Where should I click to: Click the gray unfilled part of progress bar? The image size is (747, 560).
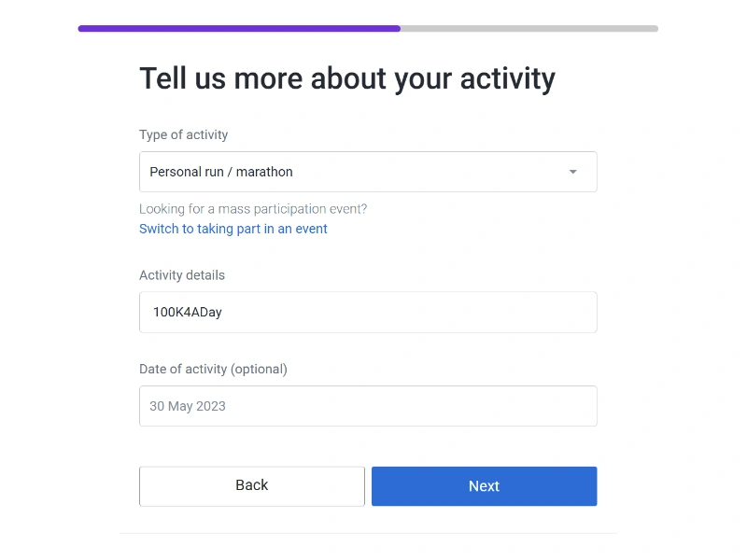529,28
